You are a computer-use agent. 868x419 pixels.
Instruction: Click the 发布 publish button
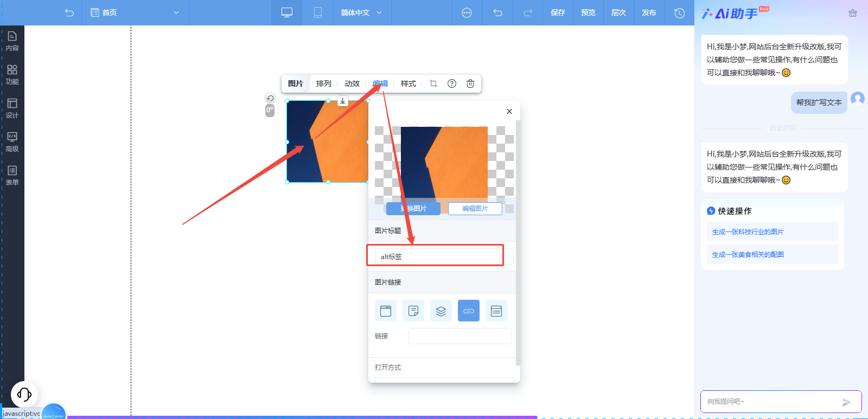[x=649, y=12]
